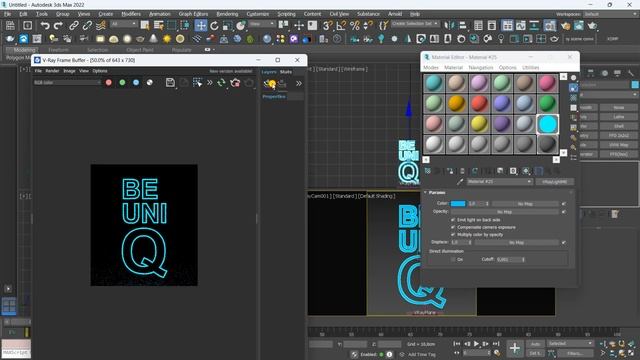
Task: Click Opacity No Map button
Action: click(x=504, y=212)
